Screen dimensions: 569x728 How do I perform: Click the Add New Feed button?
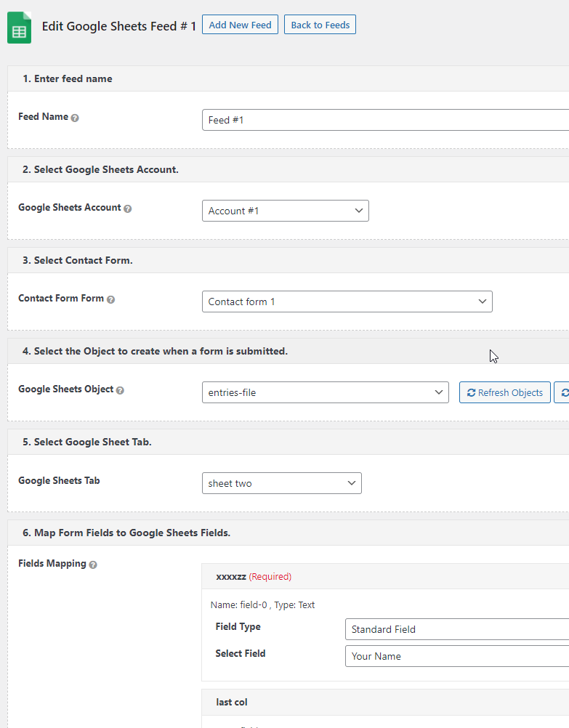(x=240, y=25)
